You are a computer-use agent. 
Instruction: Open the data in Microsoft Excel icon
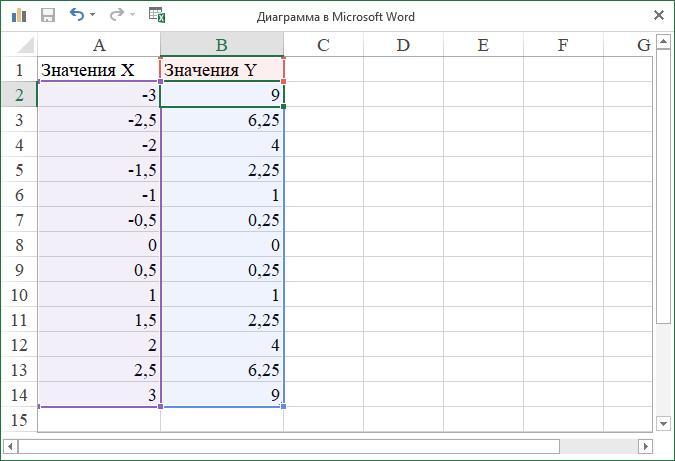[x=156, y=15]
